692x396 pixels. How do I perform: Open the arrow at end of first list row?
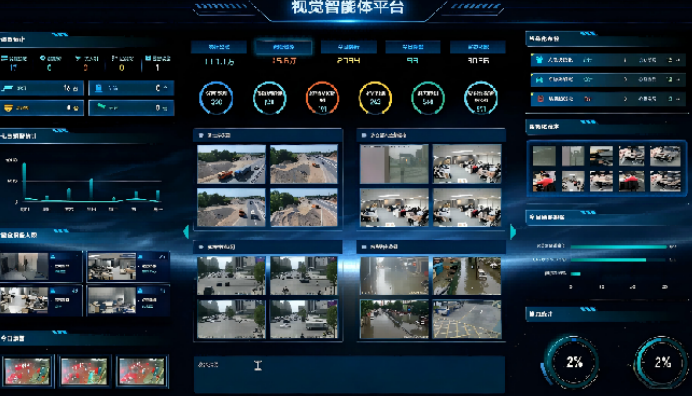coord(678,60)
